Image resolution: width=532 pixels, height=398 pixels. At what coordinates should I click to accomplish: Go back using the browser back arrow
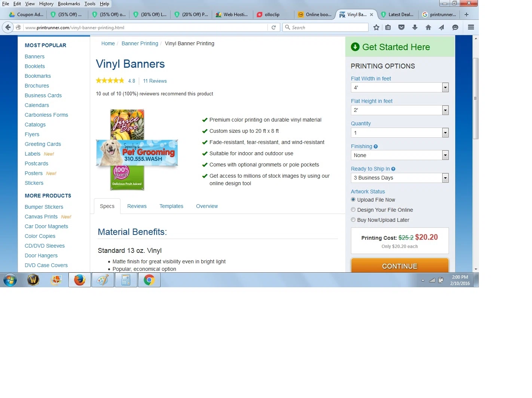coord(8,27)
